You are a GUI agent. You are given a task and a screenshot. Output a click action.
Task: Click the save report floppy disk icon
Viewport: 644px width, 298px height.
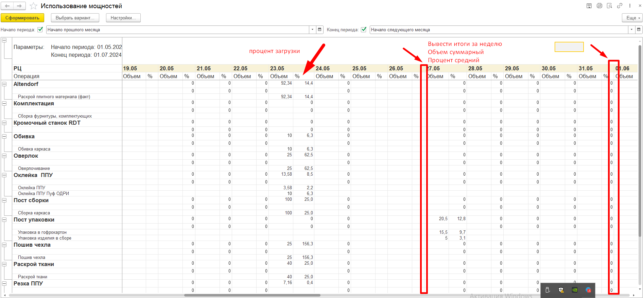click(589, 6)
